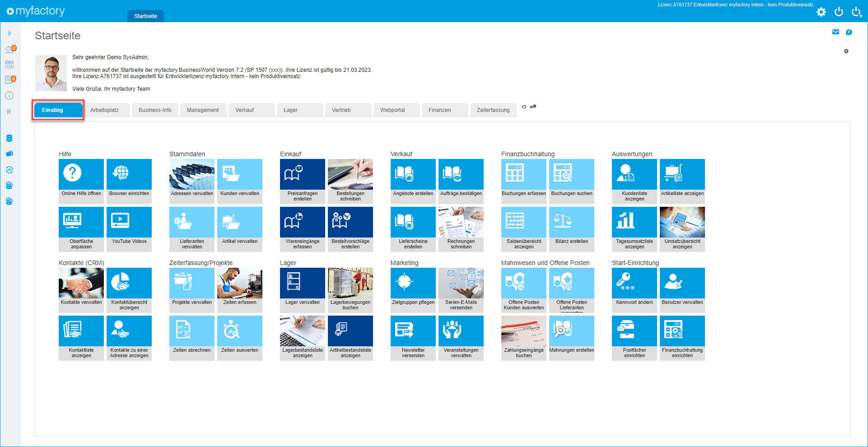This screenshot has height=447, width=868.
Task: Open Preisanfragen erstellen tile
Action: coord(303,181)
